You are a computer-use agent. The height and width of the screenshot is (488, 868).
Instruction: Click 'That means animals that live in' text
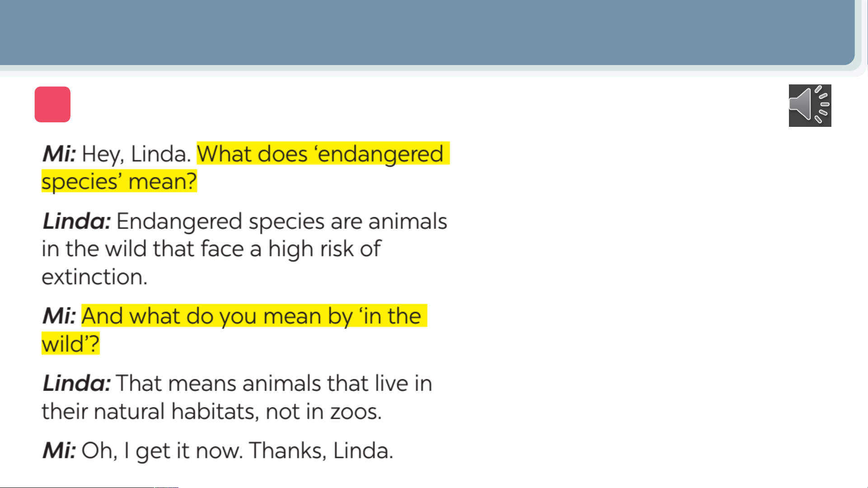tap(274, 383)
